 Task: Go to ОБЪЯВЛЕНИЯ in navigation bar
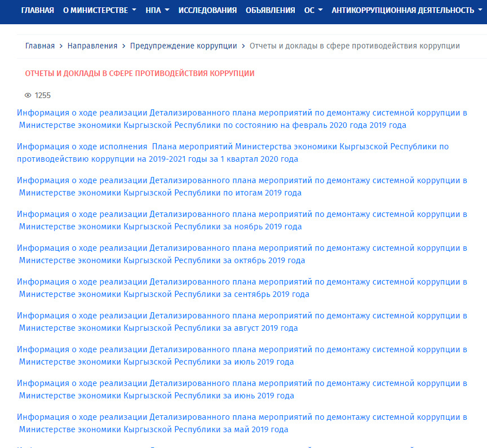click(270, 10)
